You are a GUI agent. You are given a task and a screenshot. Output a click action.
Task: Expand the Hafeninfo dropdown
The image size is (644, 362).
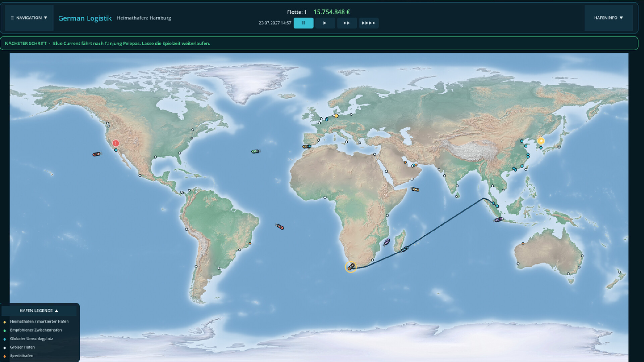click(608, 18)
